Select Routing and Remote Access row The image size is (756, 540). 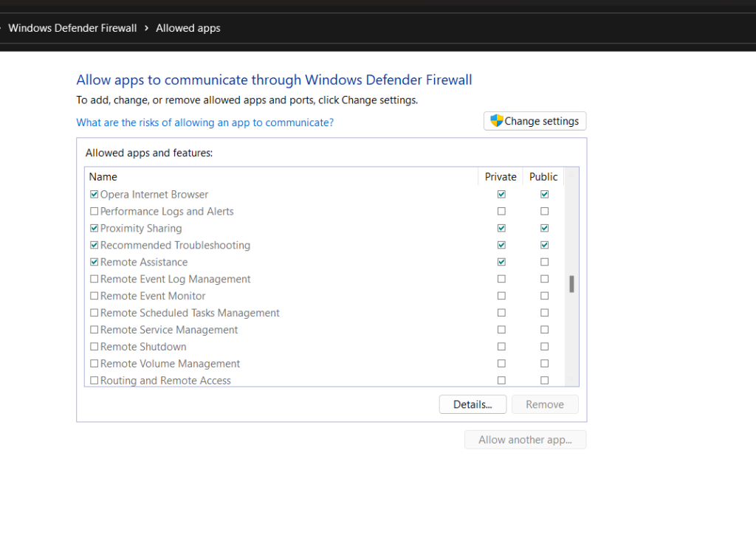tap(165, 381)
